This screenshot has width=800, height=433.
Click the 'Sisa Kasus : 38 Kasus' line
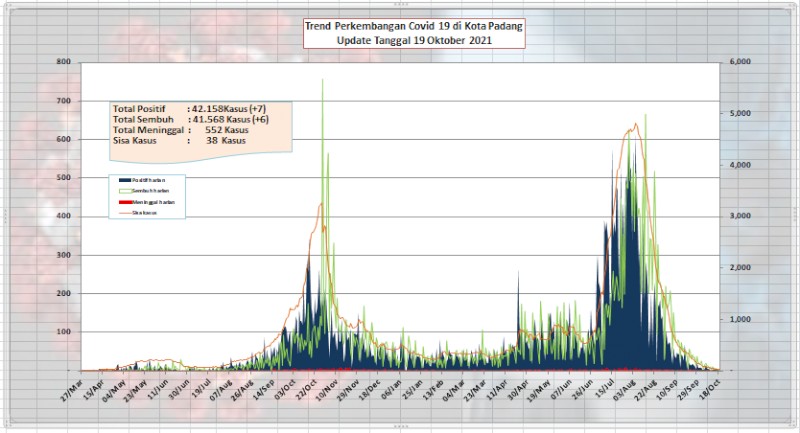tap(179, 140)
